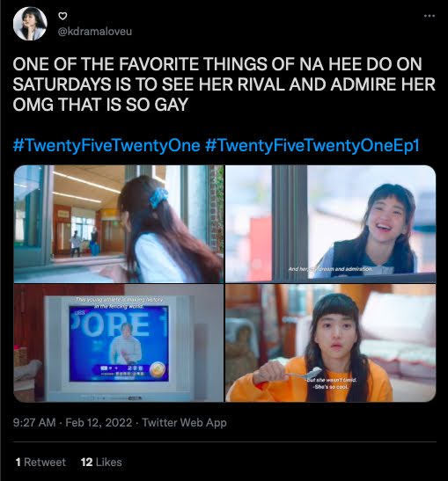
Task: View photo of girl in orange sweater
Action: click(330, 343)
